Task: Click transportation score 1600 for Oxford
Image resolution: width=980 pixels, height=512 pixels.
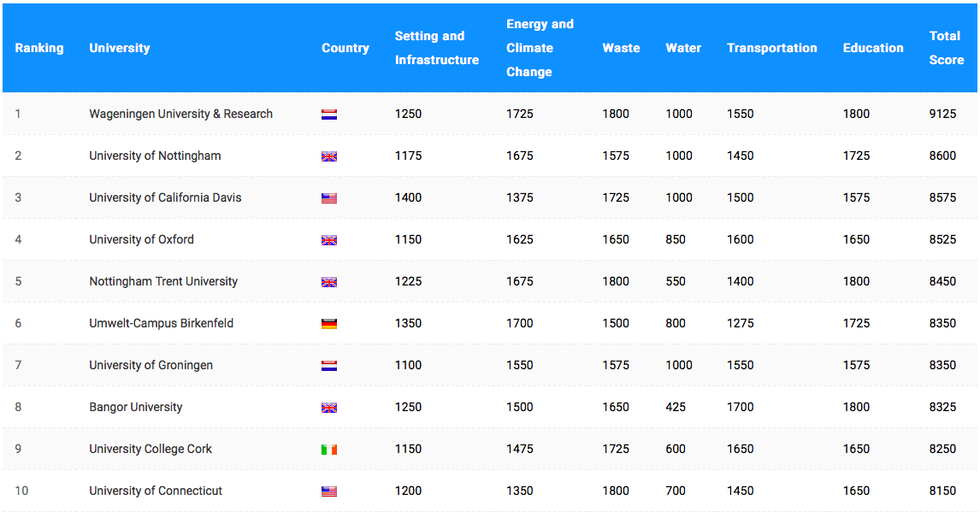Action: click(x=740, y=239)
